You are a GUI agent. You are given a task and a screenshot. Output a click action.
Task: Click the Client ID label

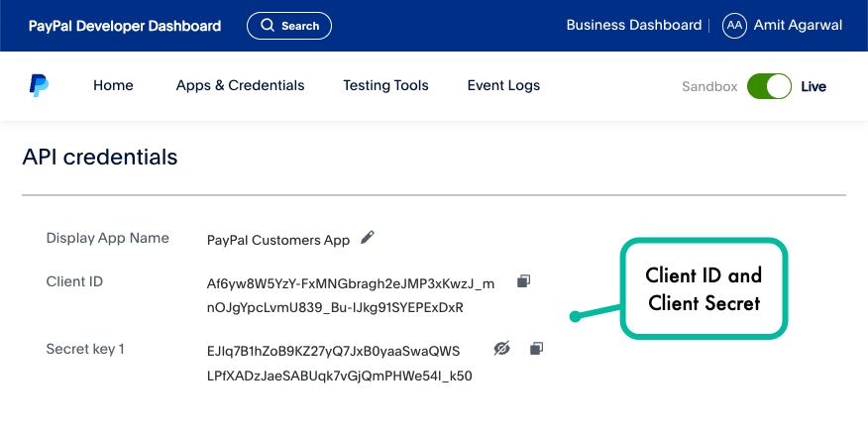(x=74, y=281)
